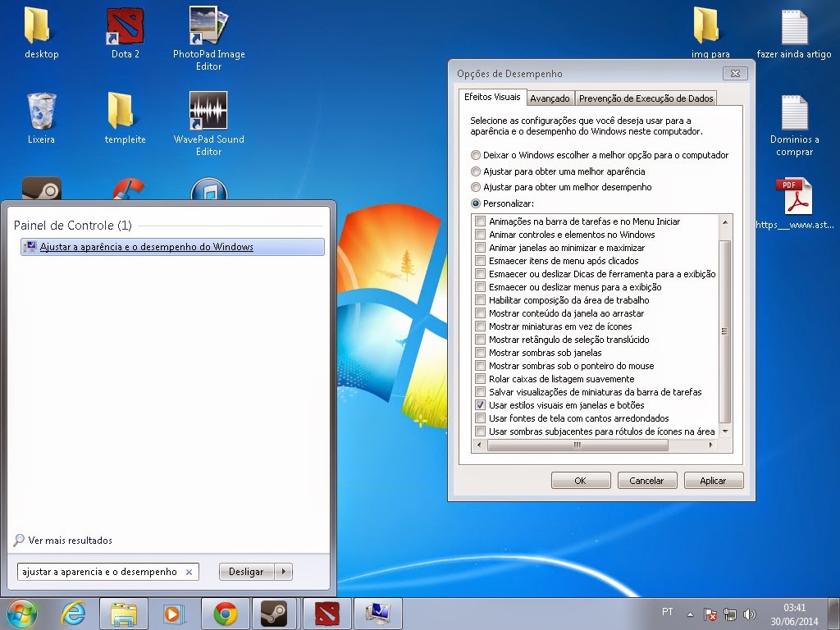Open Ver mais resultados link
Image resolution: width=840 pixels, height=630 pixels.
(x=71, y=541)
